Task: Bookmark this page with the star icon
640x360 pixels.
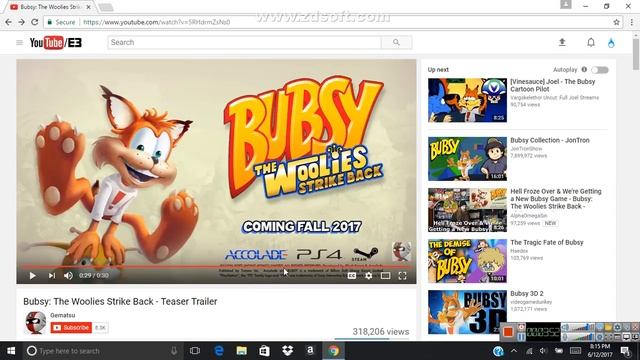Action: (616, 22)
